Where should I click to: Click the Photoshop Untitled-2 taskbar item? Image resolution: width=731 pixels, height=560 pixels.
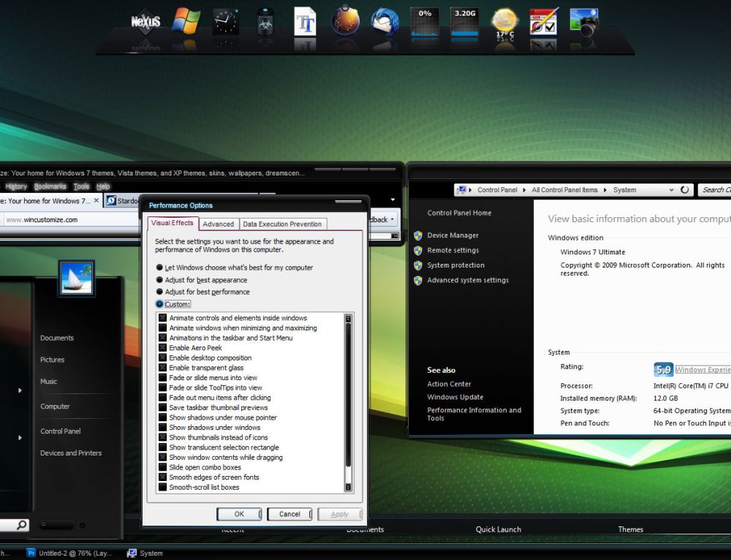(70, 553)
